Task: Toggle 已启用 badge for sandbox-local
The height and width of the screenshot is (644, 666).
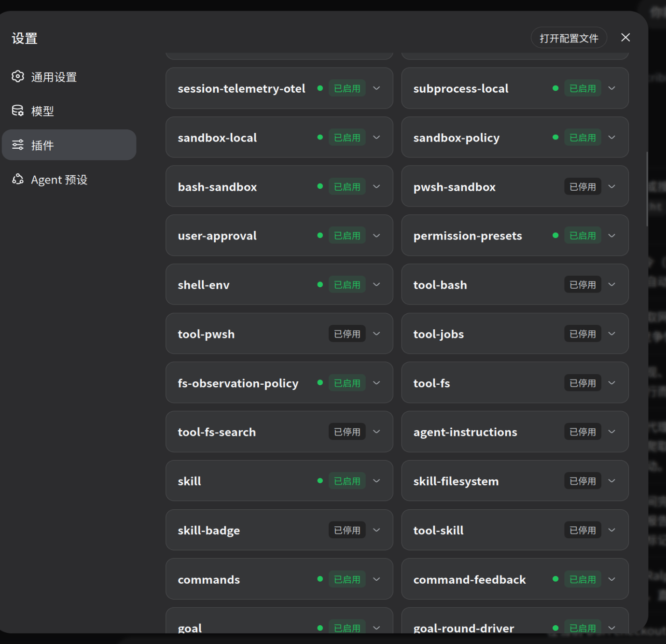Action: (x=347, y=138)
